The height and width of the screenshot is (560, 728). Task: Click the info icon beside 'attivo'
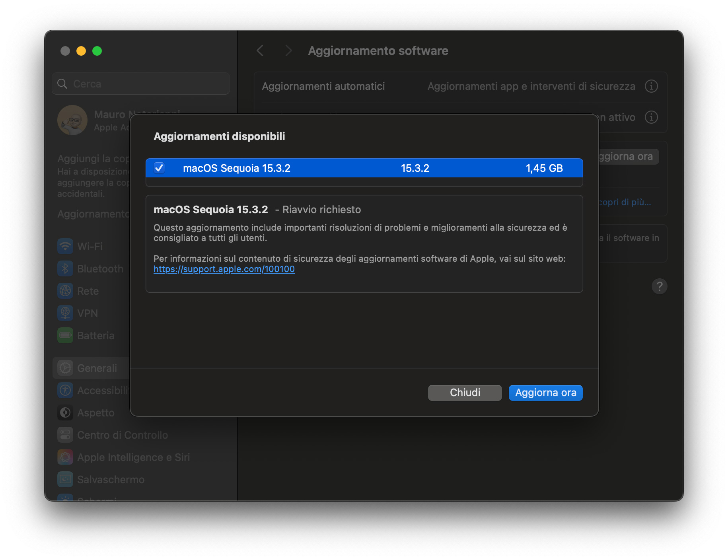coord(651,117)
